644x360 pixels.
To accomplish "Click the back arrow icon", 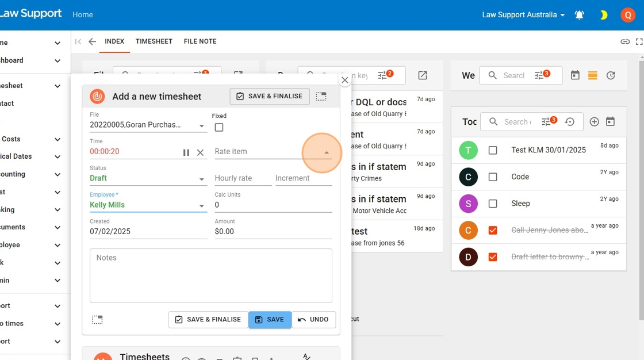I will 92,41.
